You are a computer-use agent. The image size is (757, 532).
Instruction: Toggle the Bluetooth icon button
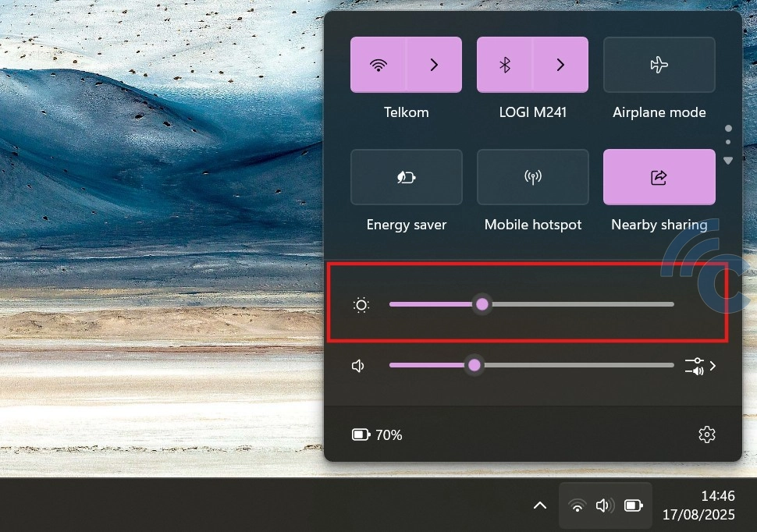point(505,65)
